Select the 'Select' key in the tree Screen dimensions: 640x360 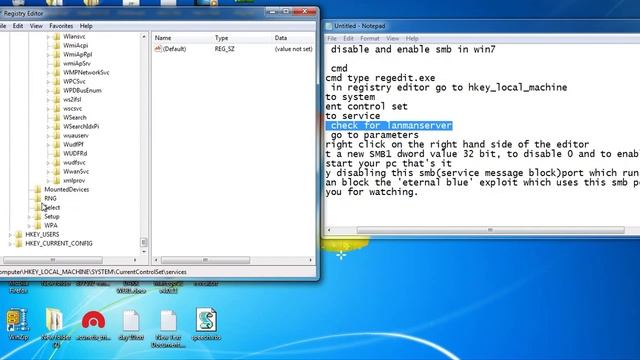[52, 207]
